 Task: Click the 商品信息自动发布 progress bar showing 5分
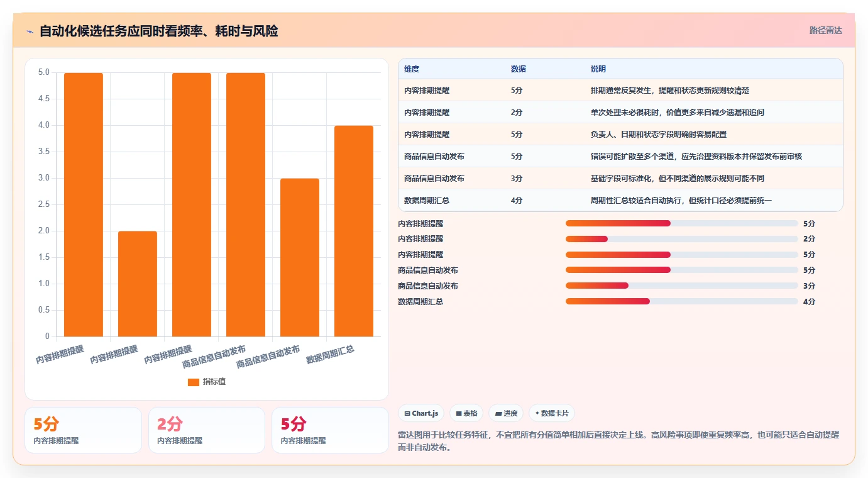tap(682, 270)
